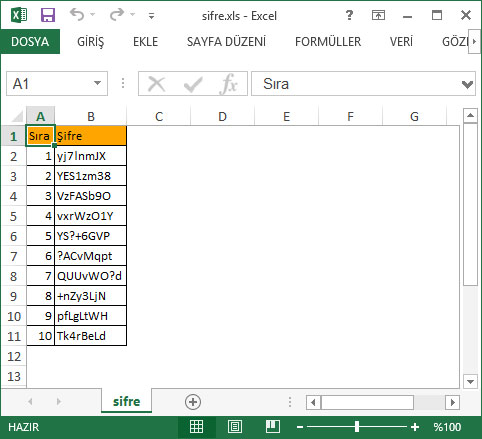Screen dimensions: 482x439
Task: Confirm the formula bar entry checkmark
Action: 193,84
